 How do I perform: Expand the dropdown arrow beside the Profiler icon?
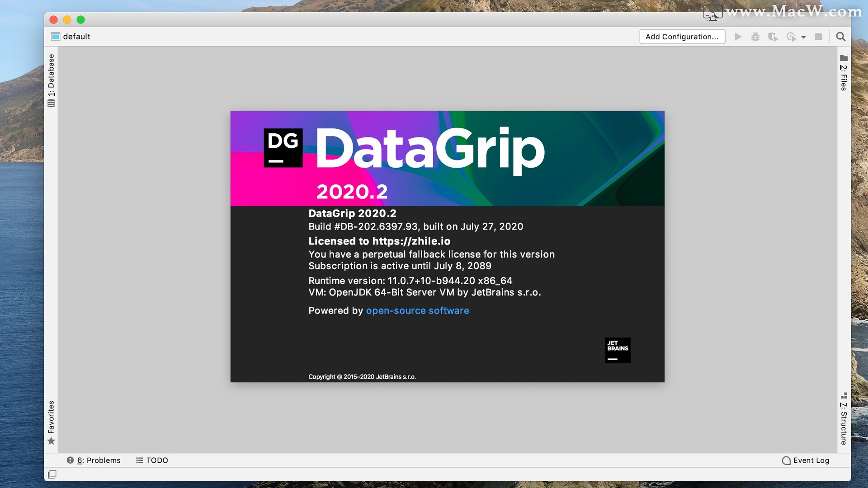[804, 37]
